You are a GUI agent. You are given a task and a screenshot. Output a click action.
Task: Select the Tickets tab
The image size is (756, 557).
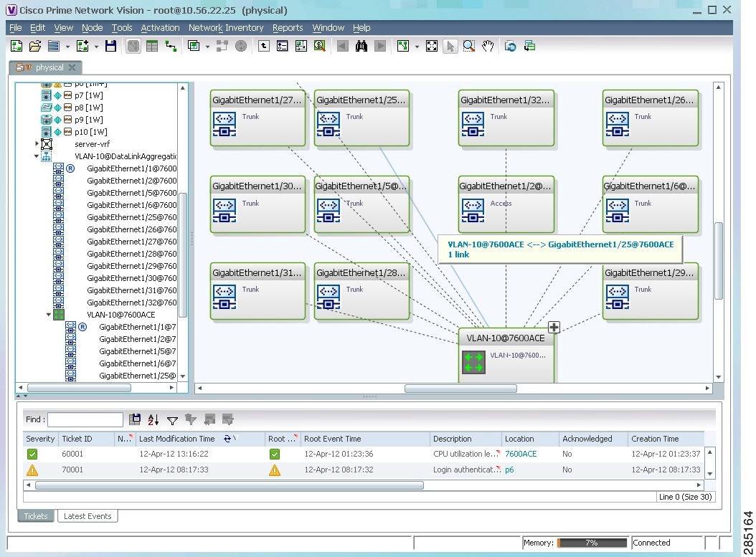[x=36, y=516]
